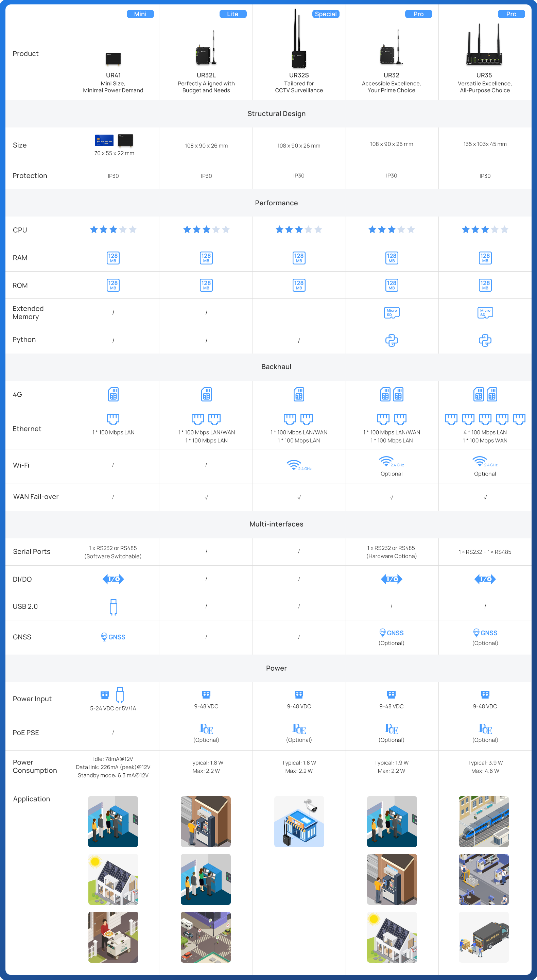This screenshot has height=980, width=537.
Task: Click the single SIM 4G icon for UR41
Action: click(113, 394)
